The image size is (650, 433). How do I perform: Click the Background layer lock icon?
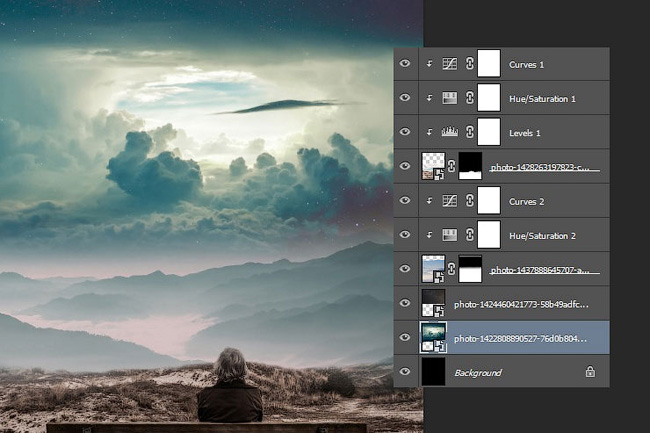click(590, 372)
